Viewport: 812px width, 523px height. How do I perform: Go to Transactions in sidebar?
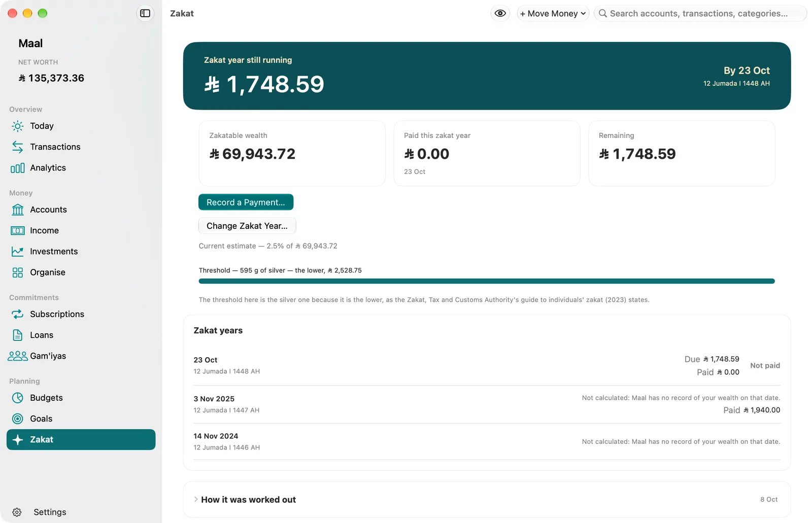[x=55, y=147]
